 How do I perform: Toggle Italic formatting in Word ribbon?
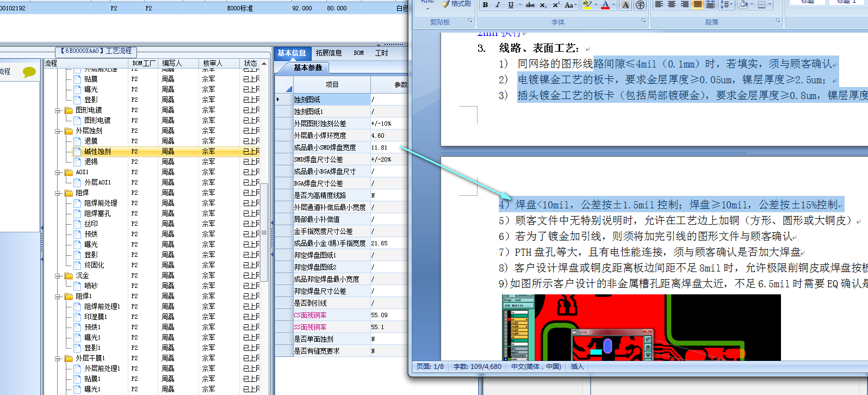tap(498, 5)
